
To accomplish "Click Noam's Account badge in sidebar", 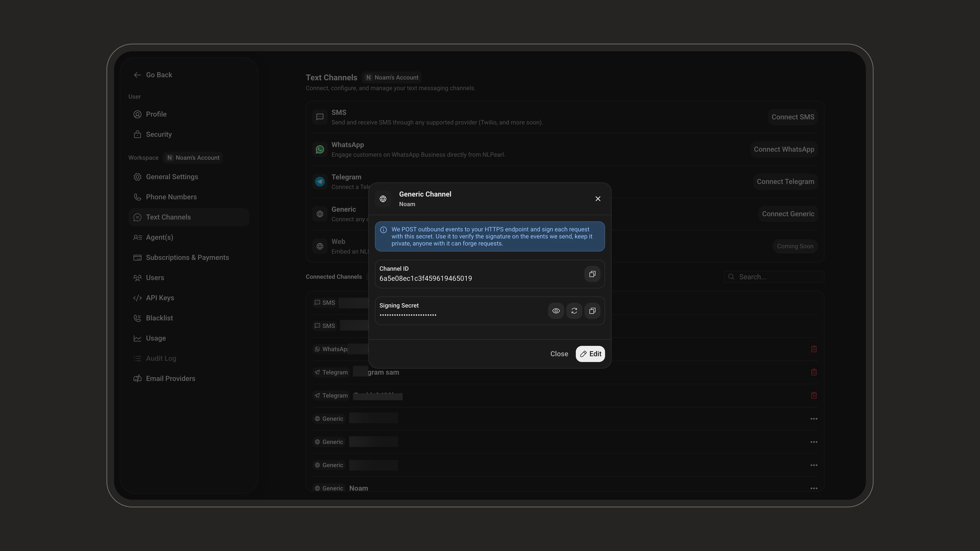I will coord(193,158).
